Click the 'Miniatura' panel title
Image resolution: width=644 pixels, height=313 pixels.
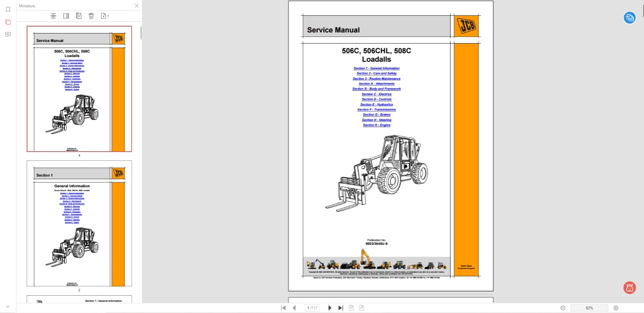click(x=27, y=6)
